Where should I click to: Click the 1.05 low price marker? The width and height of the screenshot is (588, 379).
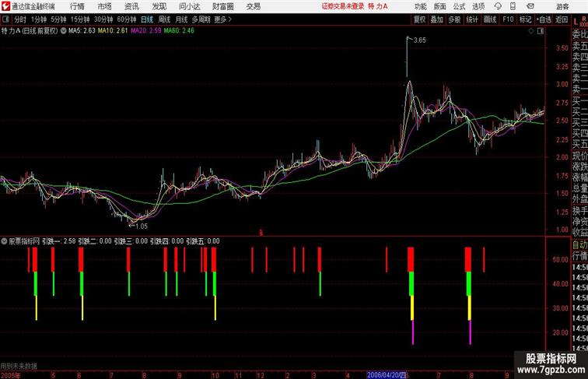142,226
